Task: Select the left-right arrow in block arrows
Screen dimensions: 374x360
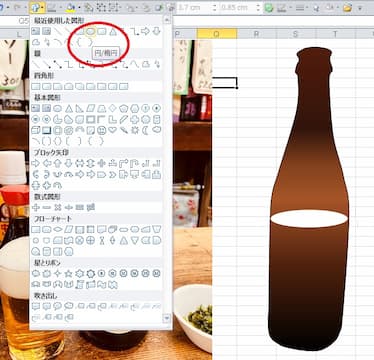Action: [x=80, y=163]
